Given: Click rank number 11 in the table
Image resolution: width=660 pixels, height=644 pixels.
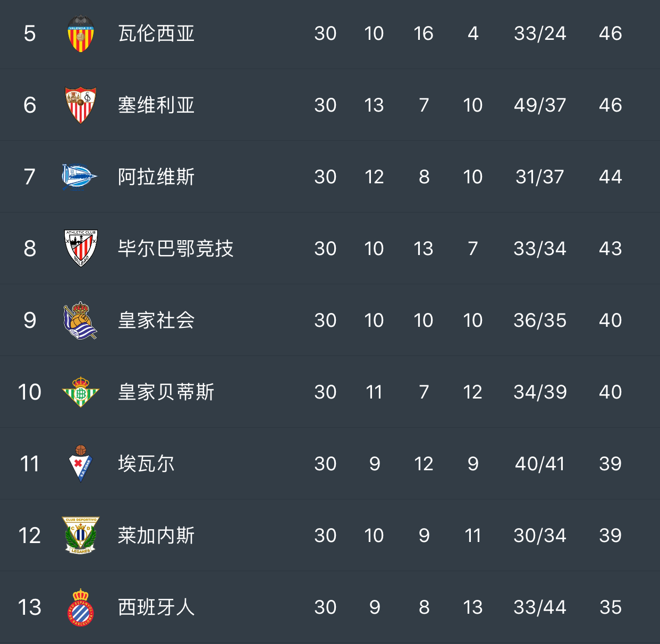Looking at the screenshot, I should coord(30,464).
